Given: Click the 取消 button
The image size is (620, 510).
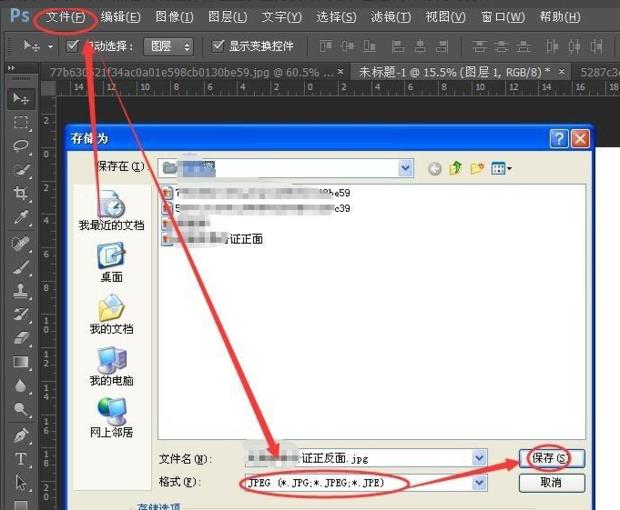Looking at the screenshot, I should (x=550, y=482).
